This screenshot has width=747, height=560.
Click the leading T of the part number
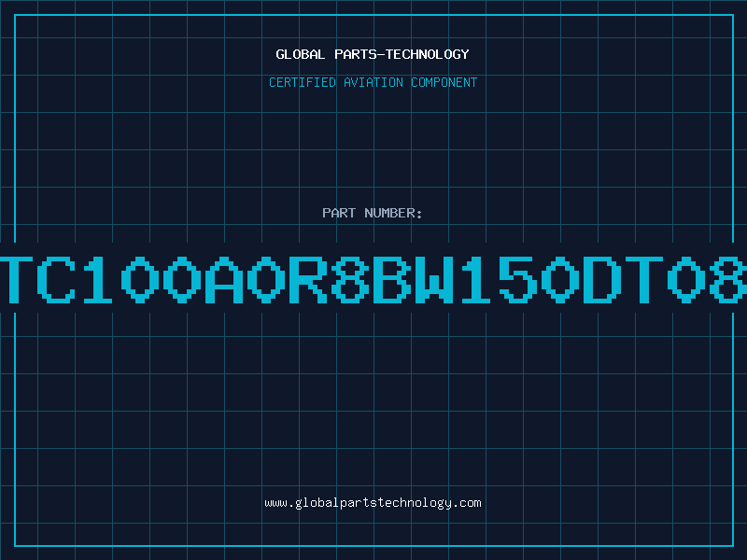coord(16,279)
